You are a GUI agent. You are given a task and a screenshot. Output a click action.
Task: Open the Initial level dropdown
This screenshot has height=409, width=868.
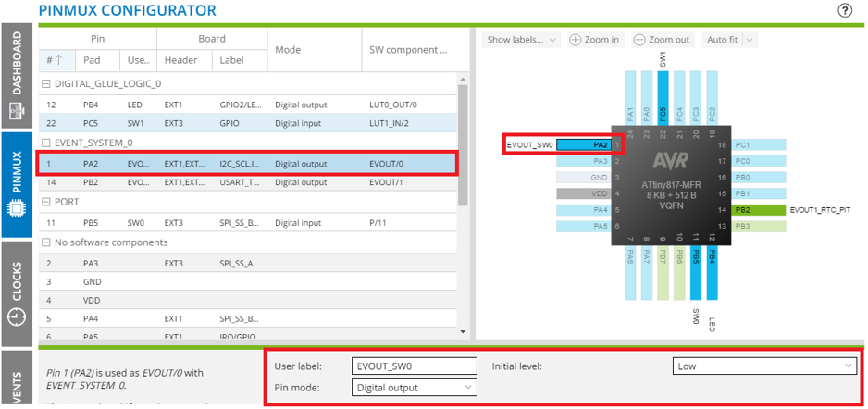764,366
